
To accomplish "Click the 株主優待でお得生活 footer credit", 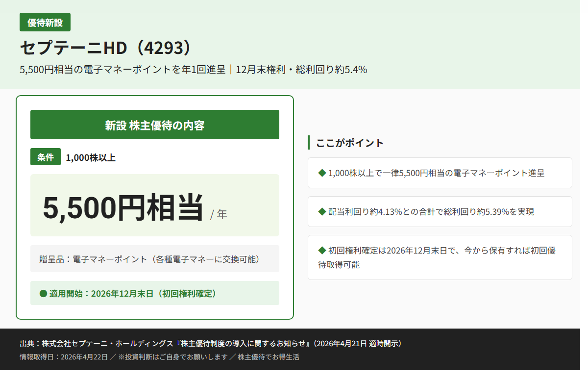I will tap(269, 357).
